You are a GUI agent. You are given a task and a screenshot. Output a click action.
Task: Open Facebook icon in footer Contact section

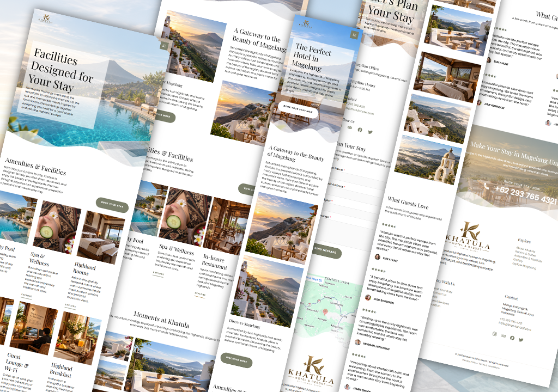coord(512,338)
